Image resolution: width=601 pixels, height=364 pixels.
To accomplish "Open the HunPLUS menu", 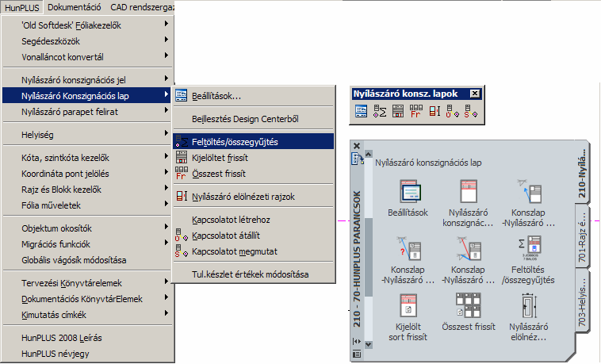I will click(22, 7).
